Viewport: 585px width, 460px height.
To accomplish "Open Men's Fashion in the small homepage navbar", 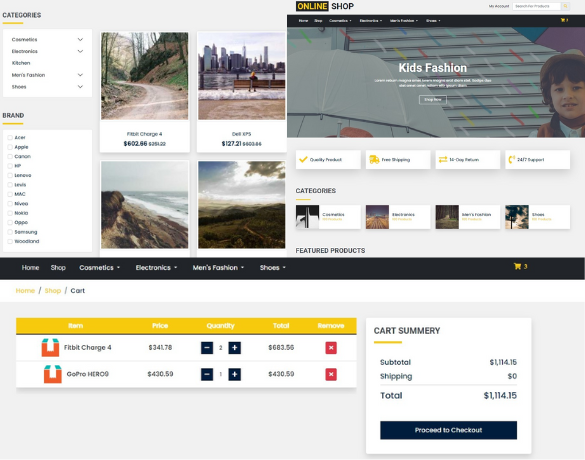I will coord(404,21).
